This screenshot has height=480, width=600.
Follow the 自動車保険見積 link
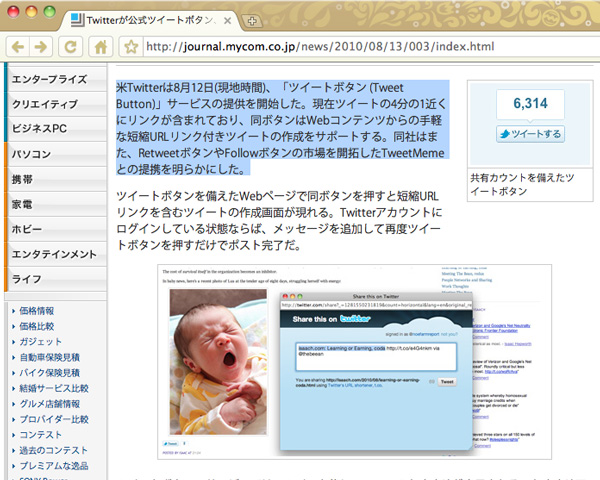[50, 357]
